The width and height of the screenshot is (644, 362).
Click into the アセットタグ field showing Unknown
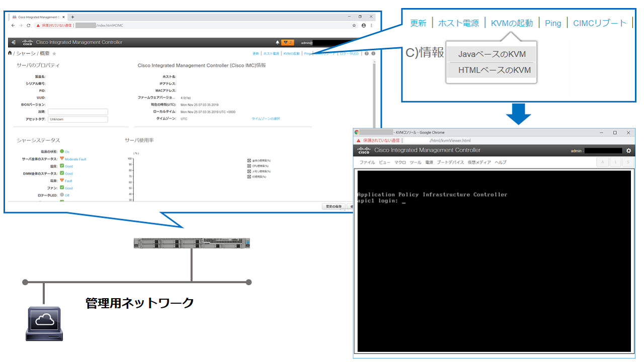78,119
